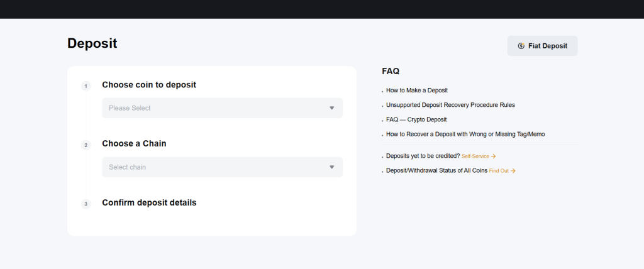Click the coin icon in Fiat Deposit

coord(521,46)
